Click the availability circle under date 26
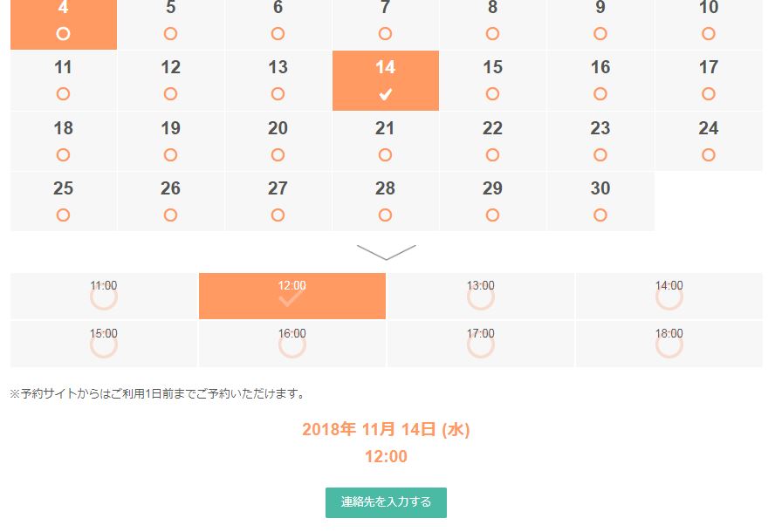 pyautogui.click(x=170, y=215)
